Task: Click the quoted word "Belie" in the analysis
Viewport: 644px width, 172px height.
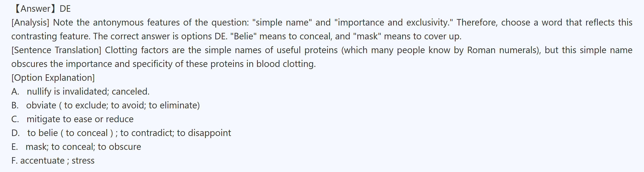Action: click(244, 36)
